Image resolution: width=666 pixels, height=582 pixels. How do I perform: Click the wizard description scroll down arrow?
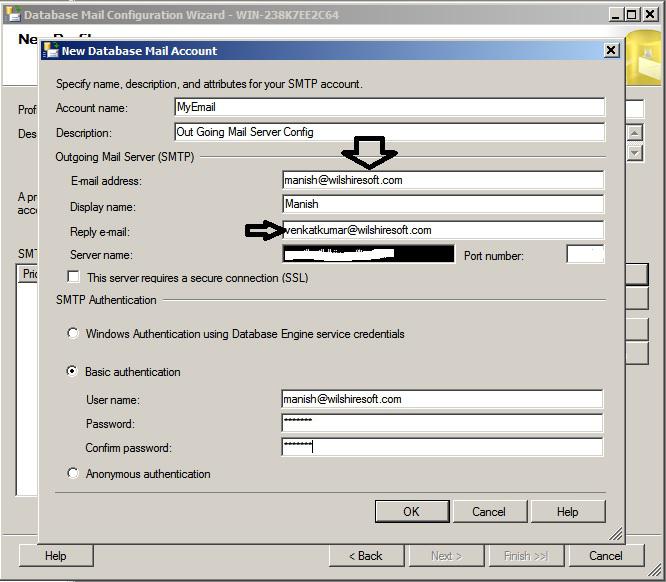[635, 153]
